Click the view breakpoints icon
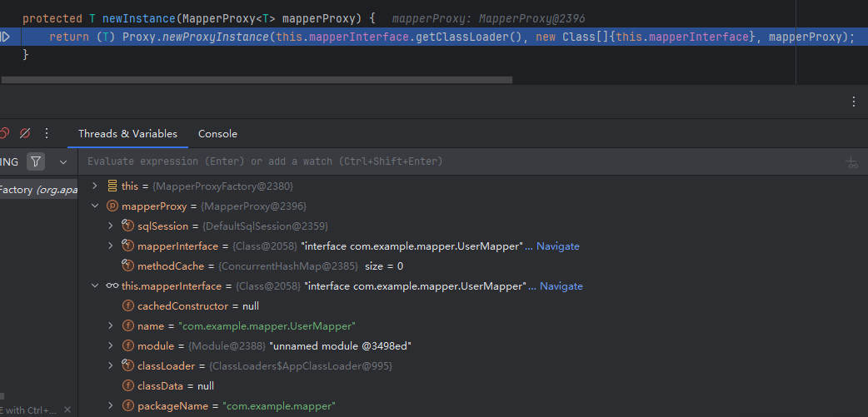The image size is (868, 417). [4, 133]
